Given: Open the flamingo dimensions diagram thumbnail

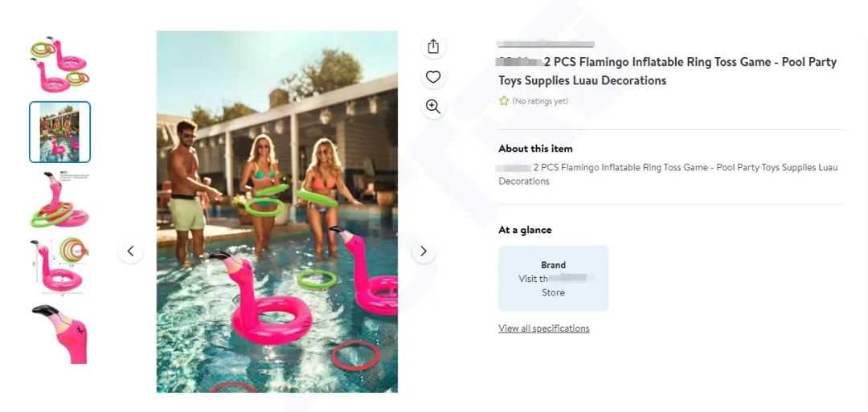Looking at the screenshot, I should (x=59, y=266).
